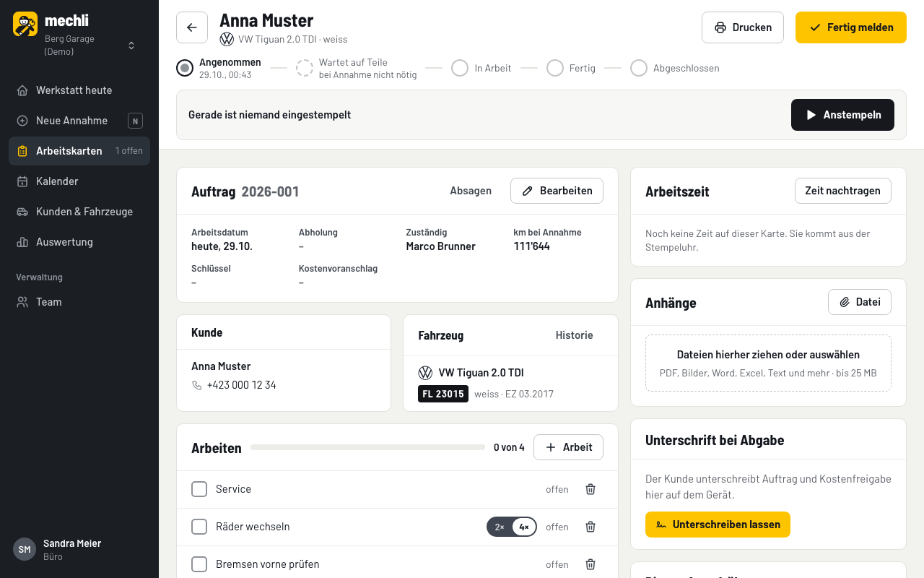Viewport: 924px width, 578px height.
Task: Check the Bremsen vorne prüfen checkbox
Action: pyautogui.click(x=199, y=564)
